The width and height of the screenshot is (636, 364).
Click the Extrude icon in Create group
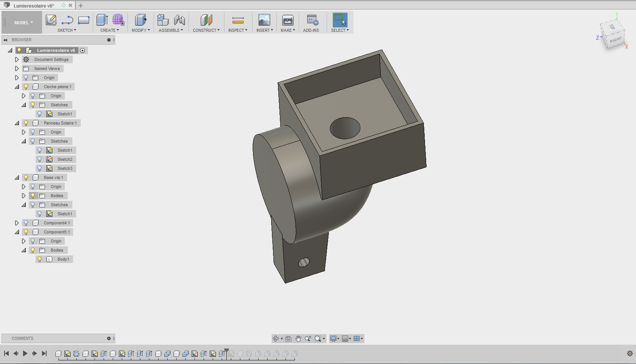pyautogui.click(x=102, y=20)
